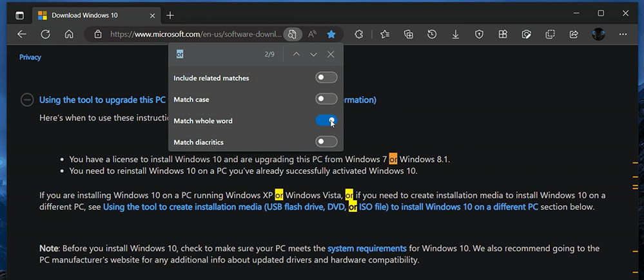644x280 pixels.
Task: Open browsing History
Action: (432, 34)
